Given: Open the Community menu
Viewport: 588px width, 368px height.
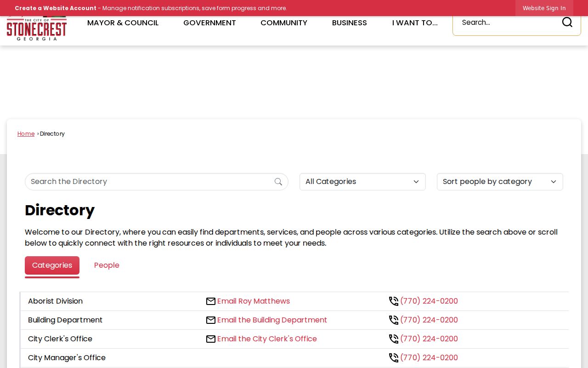Looking at the screenshot, I should click(284, 23).
